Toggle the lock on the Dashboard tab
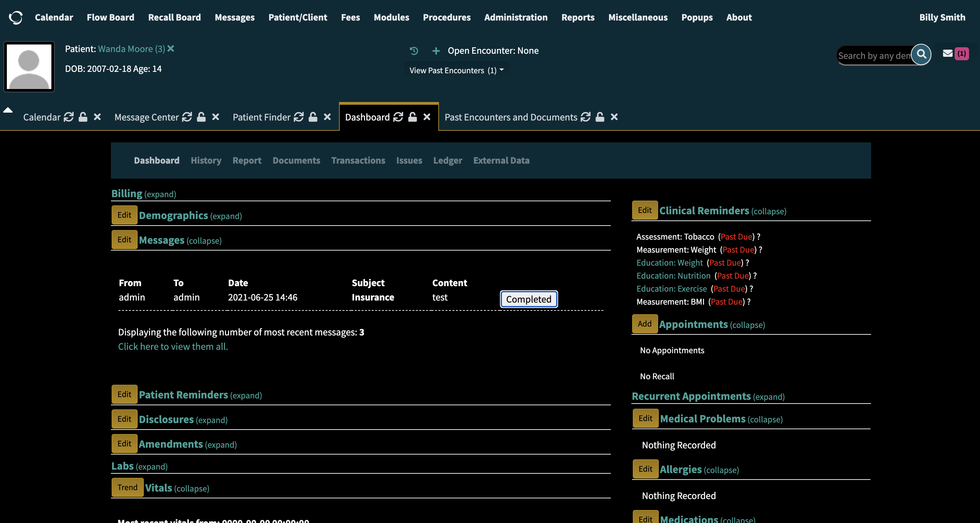Viewport: 980px width, 523px height. (413, 117)
